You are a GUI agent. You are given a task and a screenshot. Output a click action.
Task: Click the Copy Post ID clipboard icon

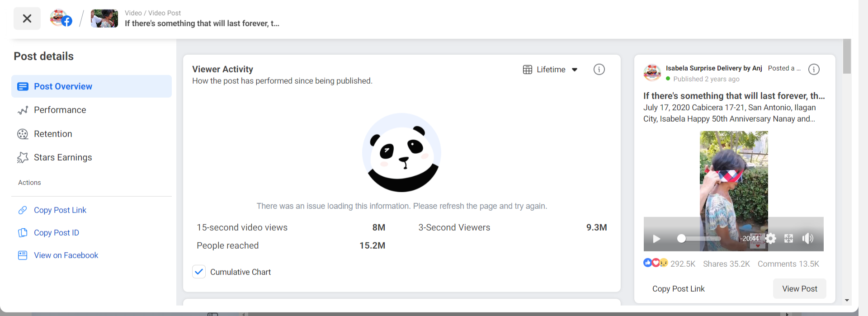23,233
